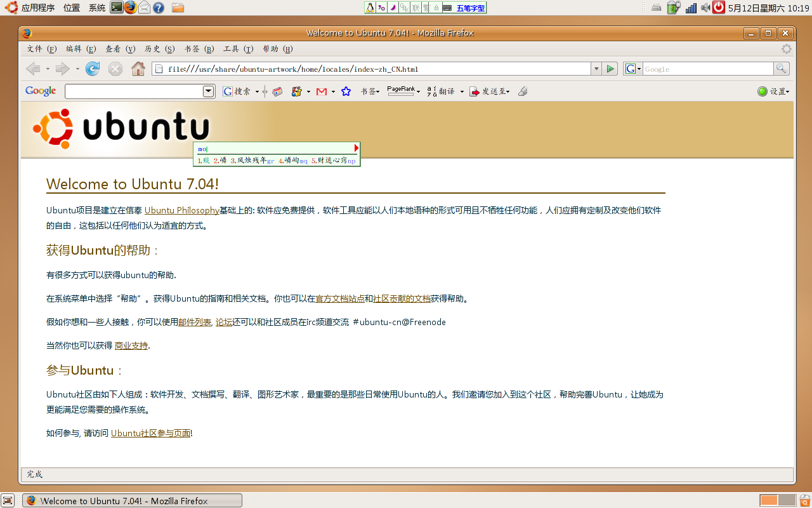The width and height of the screenshot is (812, 508).
Task: Click the address bar URL field
Action: (x=372, y=69)
